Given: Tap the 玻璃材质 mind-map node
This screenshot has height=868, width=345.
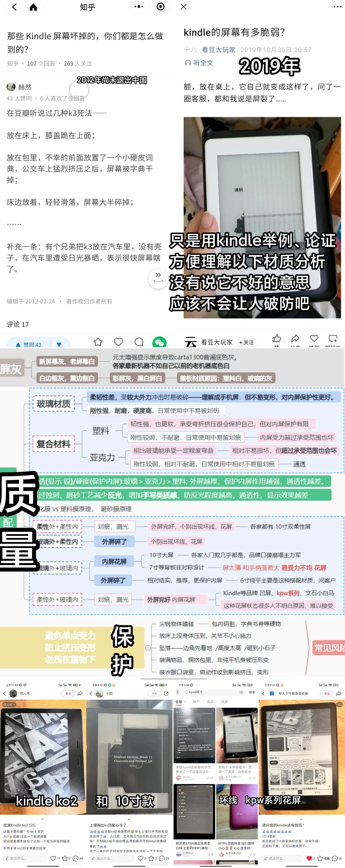Looking at the screenshot, I should pos(54,404).
